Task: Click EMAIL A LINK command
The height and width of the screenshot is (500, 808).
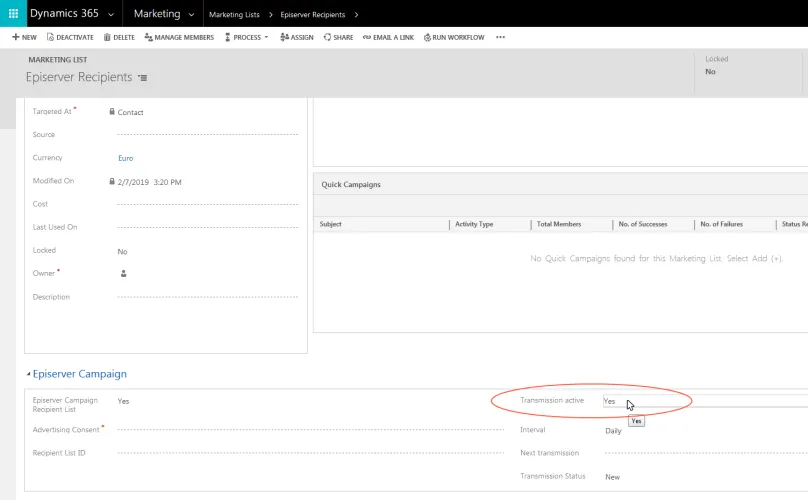Action: pos(389,37)
